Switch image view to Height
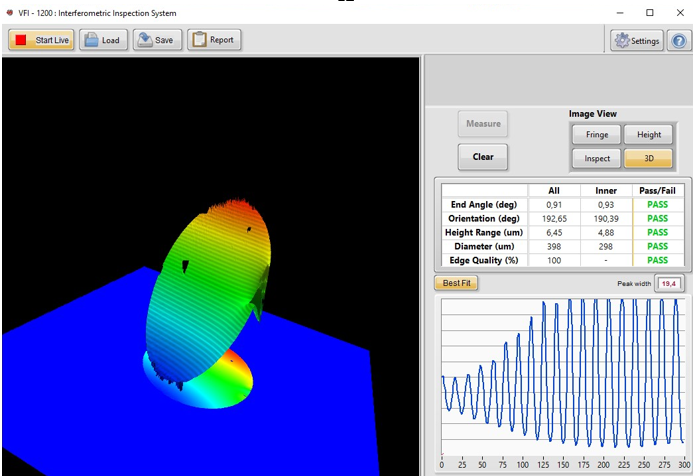This screenshot has width=695, height=476. pos(648,134)
